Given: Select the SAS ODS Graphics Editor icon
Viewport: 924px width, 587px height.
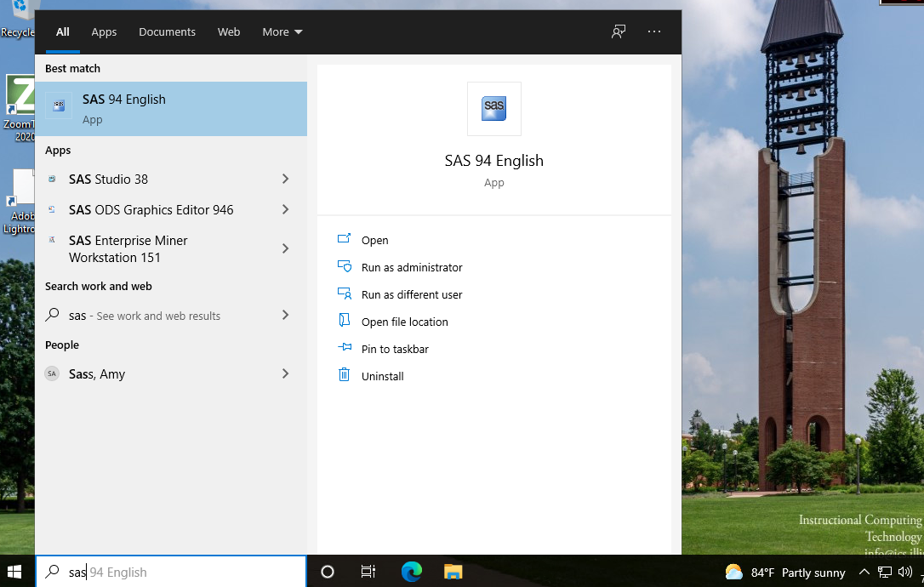Looking at the screenshot, I should point(52,209).
